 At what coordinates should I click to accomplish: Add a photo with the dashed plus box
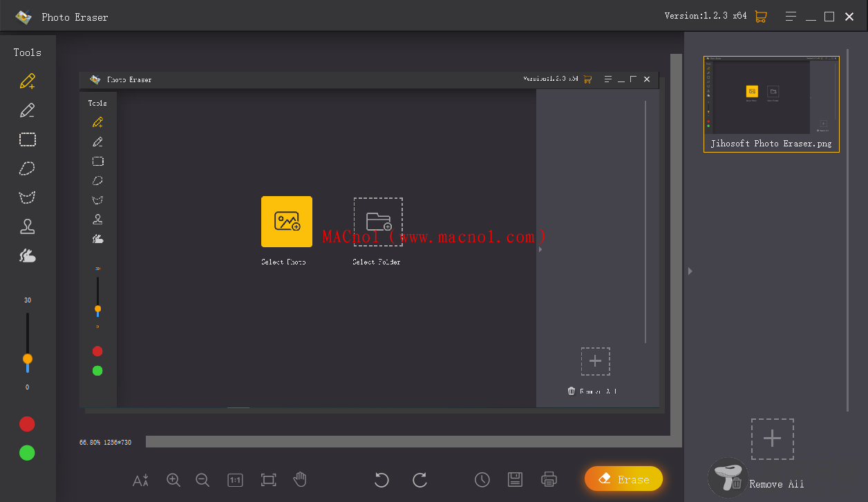tap(773, 438)
